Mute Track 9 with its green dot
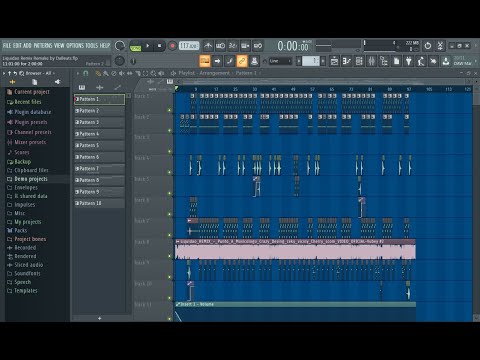480x360 pixels. pyautogui.click(x=169, y=277)
